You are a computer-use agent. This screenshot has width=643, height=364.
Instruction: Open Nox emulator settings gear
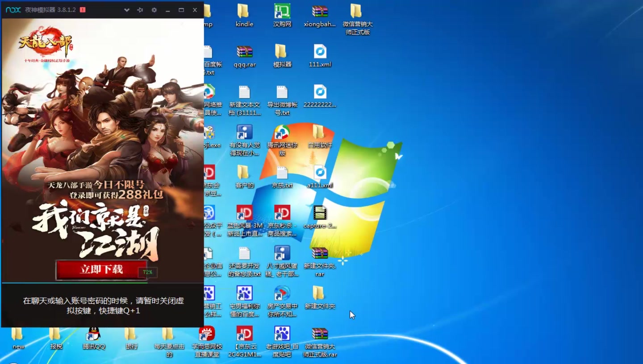[x=154, y=10]
